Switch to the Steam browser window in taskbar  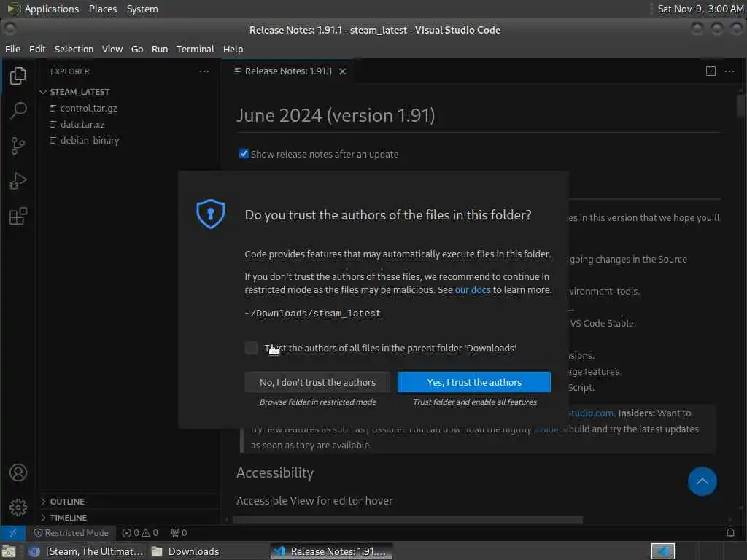point(86,551)
